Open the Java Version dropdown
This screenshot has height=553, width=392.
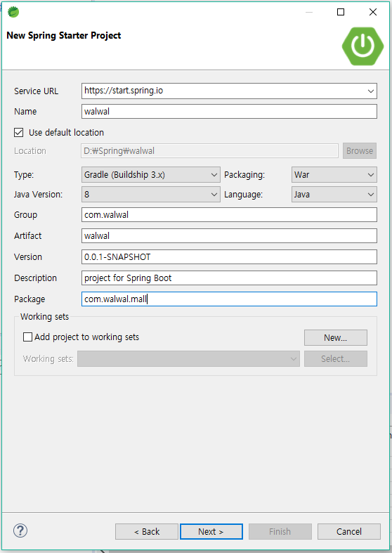pos(151,195)
